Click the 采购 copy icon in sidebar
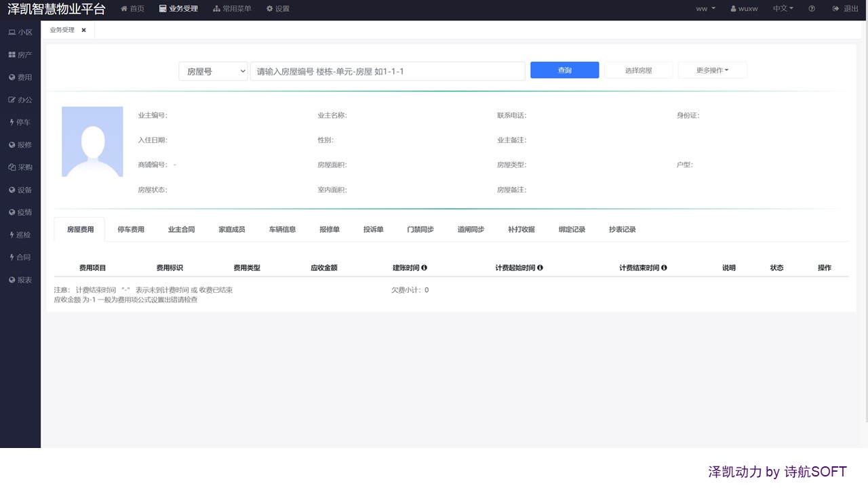The width and height of the screenshot is (868, 488). (12, 167)
